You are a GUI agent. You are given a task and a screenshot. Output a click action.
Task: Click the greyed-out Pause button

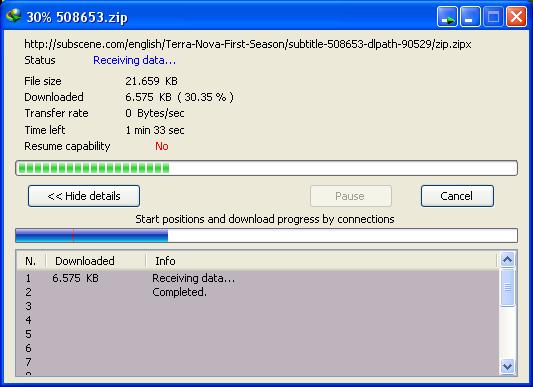[x=351, y=196]
